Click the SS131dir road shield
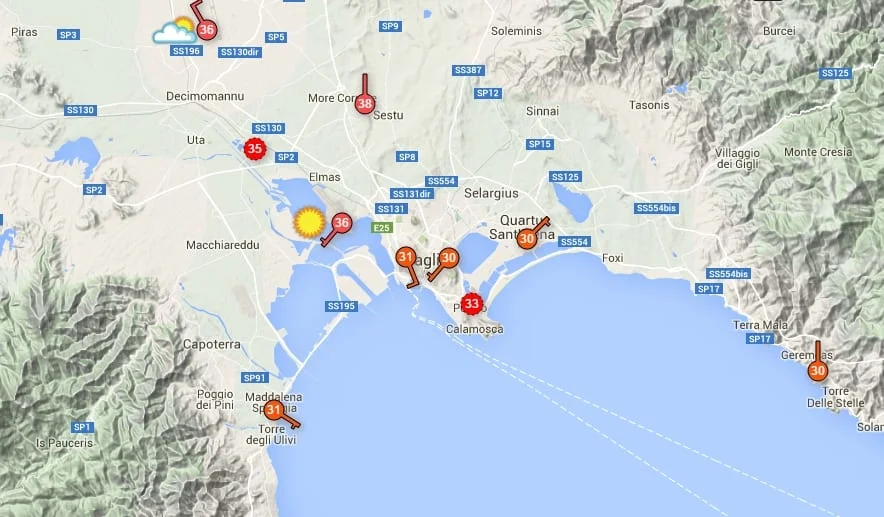 coord(412,194)
